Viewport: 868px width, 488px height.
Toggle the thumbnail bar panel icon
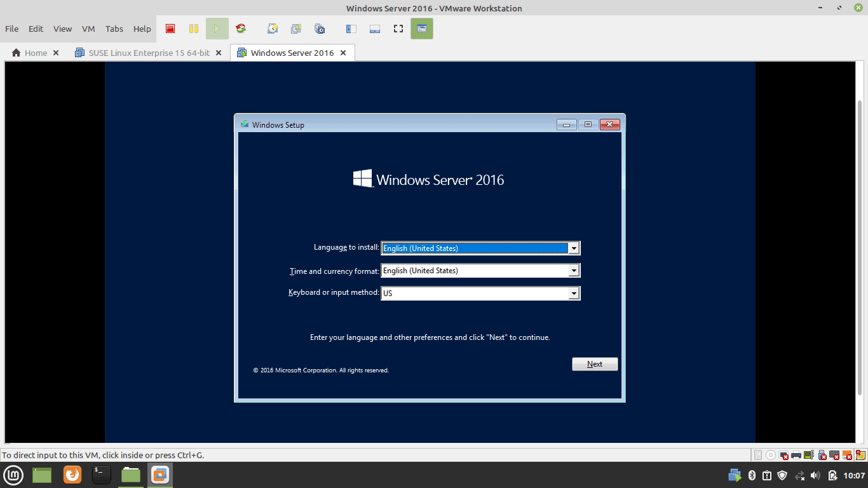coord(375,29)
